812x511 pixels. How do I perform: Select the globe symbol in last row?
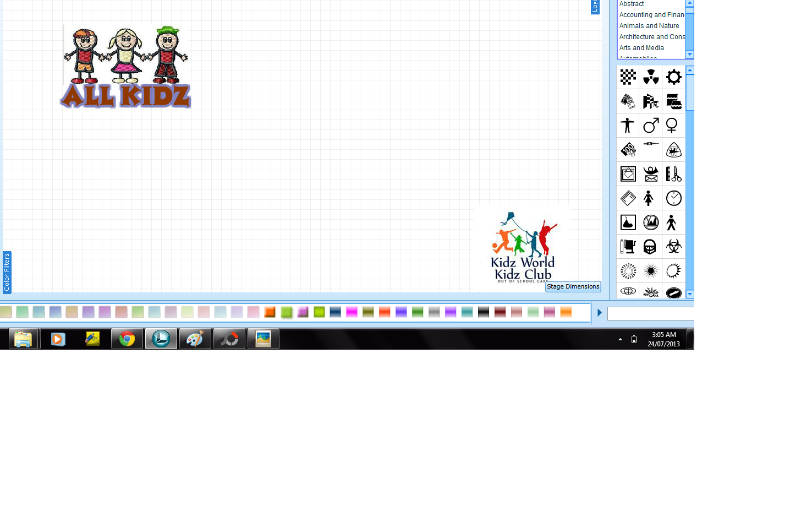pyautogui.click(x=628, y=291)
